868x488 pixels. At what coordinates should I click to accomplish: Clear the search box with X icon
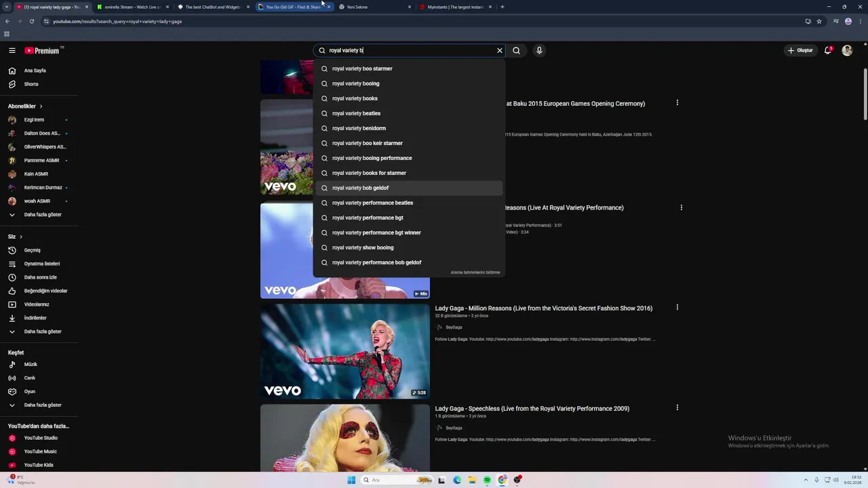point(500,50)
